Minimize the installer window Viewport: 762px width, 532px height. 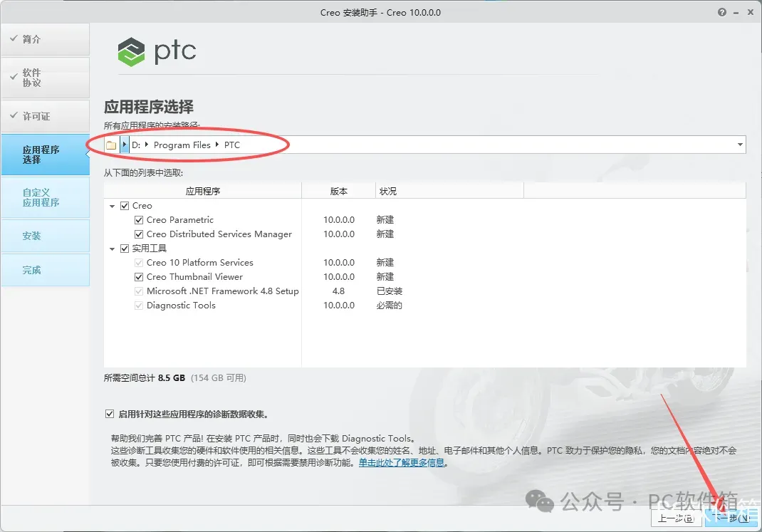pyautogui.click(x=736, y=13)
